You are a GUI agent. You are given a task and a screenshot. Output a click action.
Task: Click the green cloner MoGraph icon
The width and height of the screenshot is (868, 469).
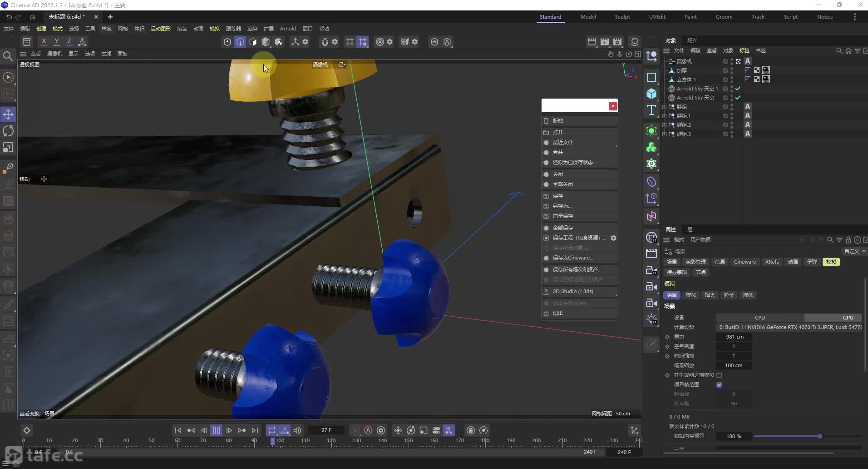[x=651, y=147]
